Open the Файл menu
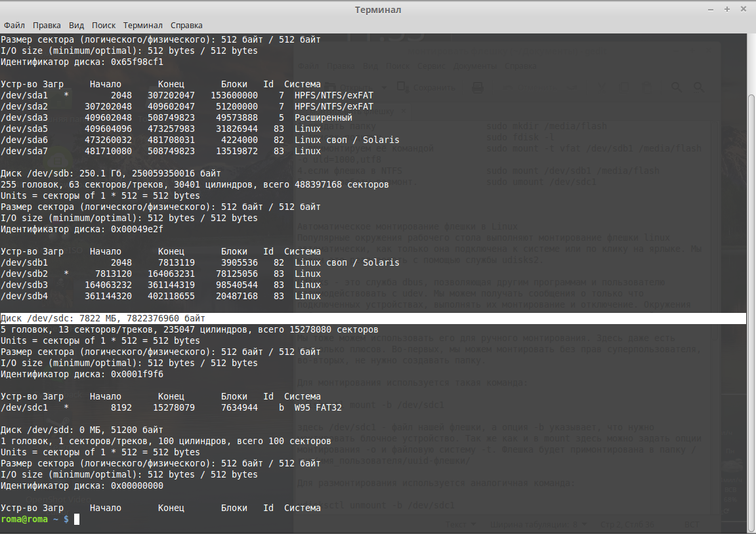Image resolution: width=756 pixels, height=534 pixels. (x=14, y=26)
